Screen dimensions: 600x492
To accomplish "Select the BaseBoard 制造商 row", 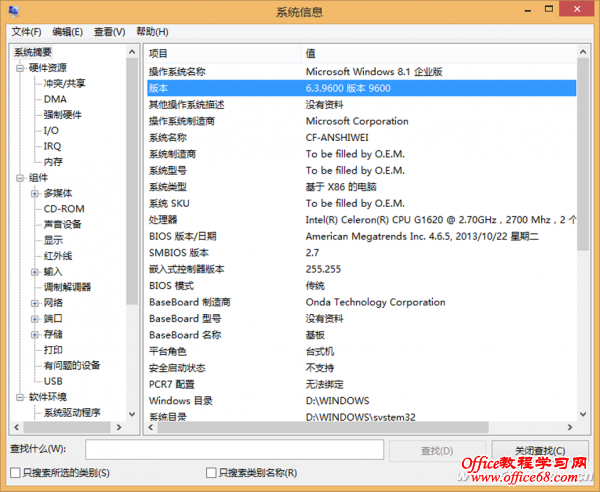I will click(x=362, y=302).
